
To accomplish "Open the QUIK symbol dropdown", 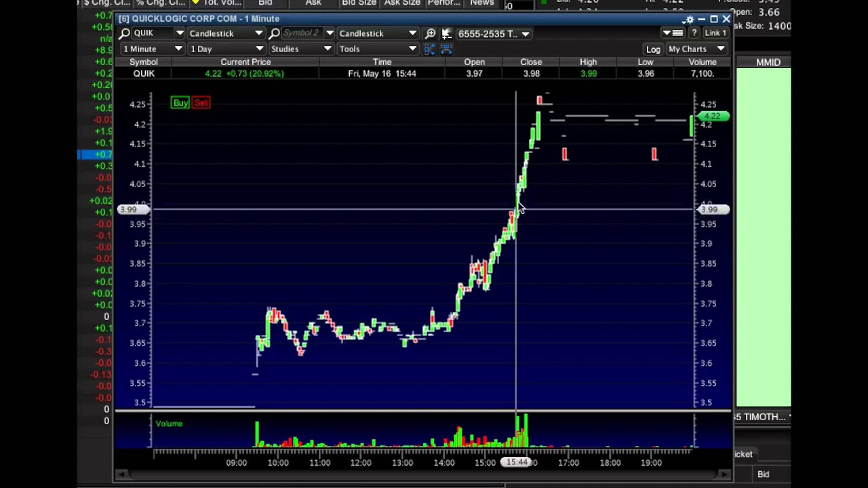I will pyautogui.click(x=180, y=33).
